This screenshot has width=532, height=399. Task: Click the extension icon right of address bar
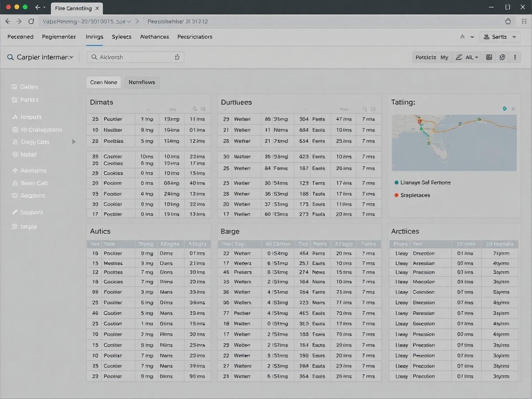coord(508,21)
